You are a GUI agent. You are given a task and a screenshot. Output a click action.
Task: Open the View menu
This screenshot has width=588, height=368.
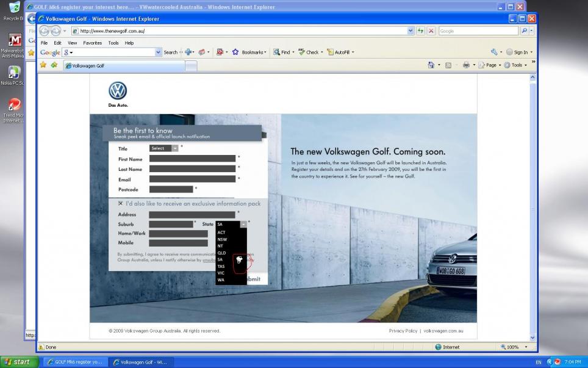(72, 43)
